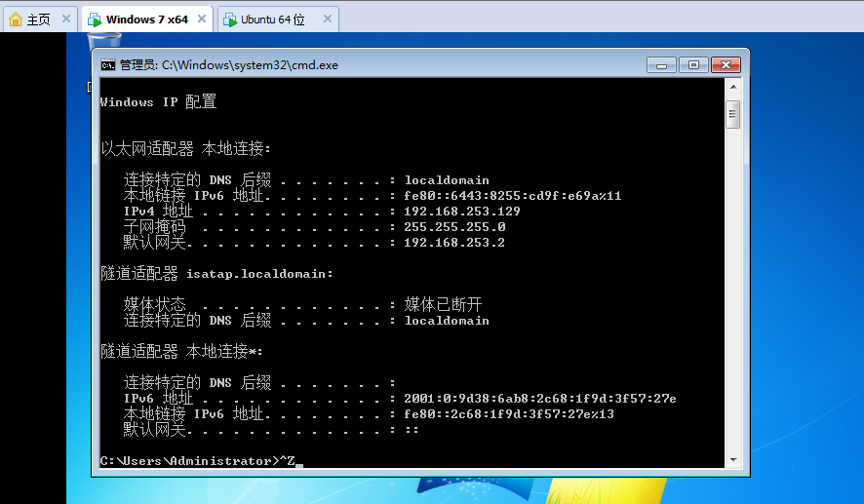Click the cmd scrollbar down arrow
864x504 pixels.
click(x=733, y=460)
